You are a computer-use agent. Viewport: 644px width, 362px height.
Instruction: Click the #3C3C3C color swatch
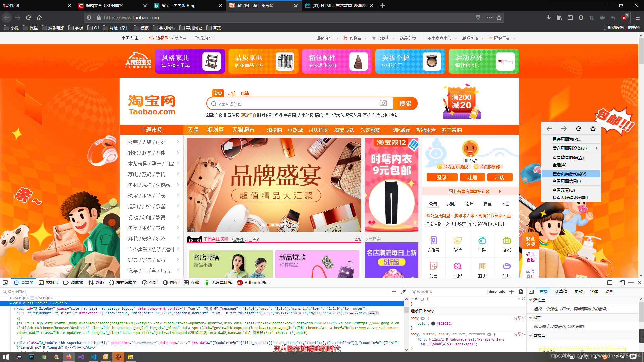(x=433, y=324)
